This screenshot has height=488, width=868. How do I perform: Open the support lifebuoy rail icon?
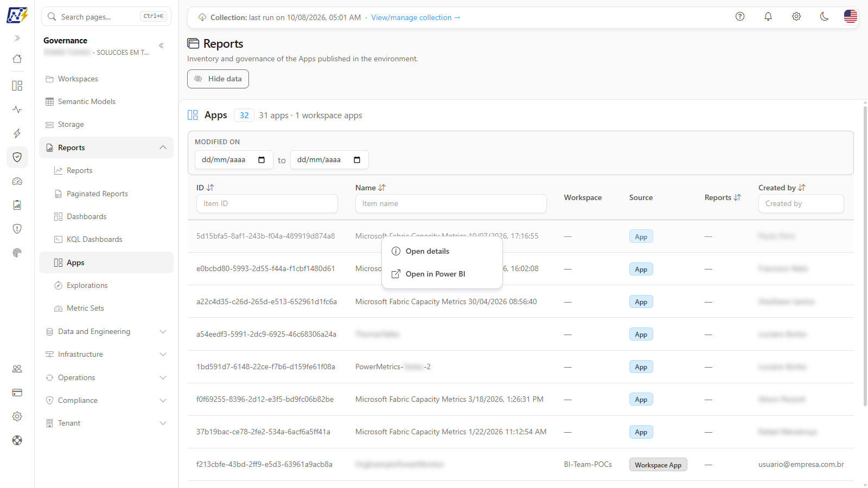[x=17, y=440]
